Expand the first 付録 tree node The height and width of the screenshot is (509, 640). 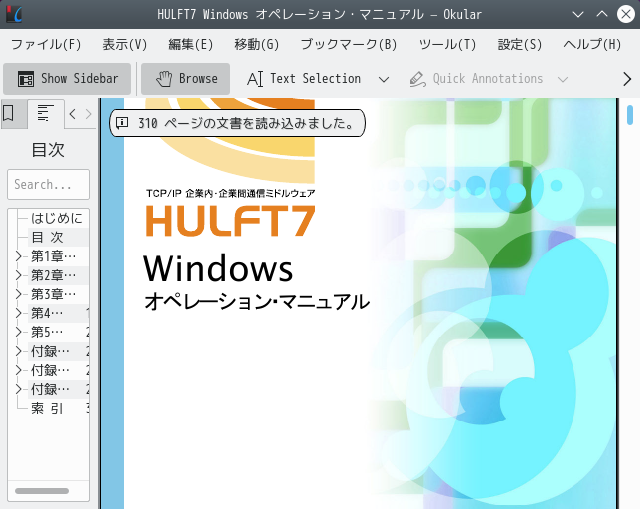pyautogui.click(x=18, y=351)
